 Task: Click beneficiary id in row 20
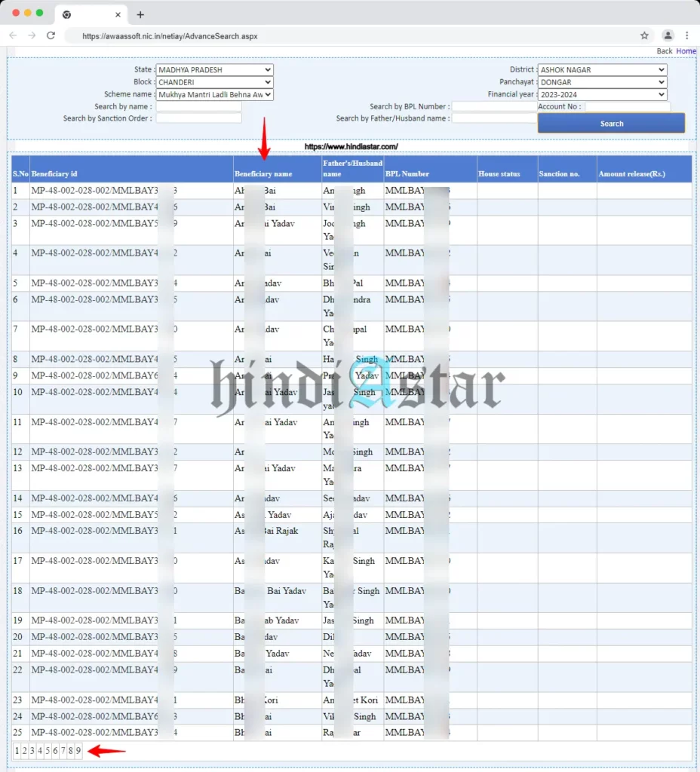click(x=104, y=636)
